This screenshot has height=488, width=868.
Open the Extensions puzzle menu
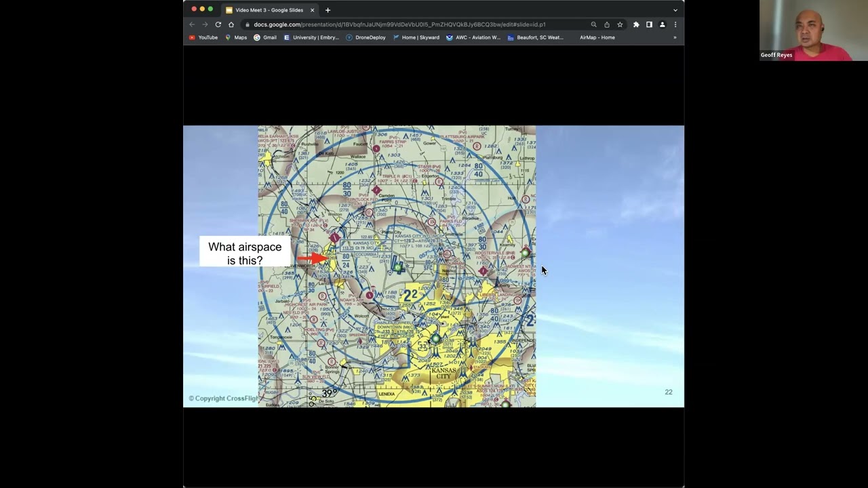coord(636,24)
